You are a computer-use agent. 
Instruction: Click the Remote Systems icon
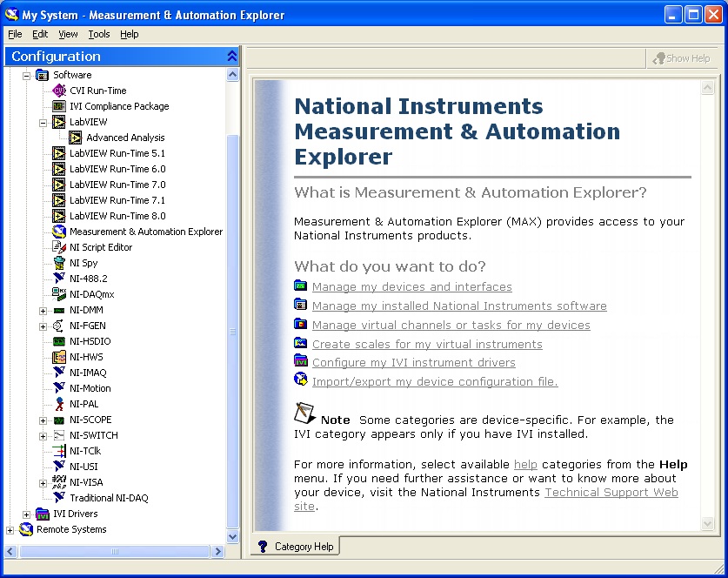click(x=26, y=529)
